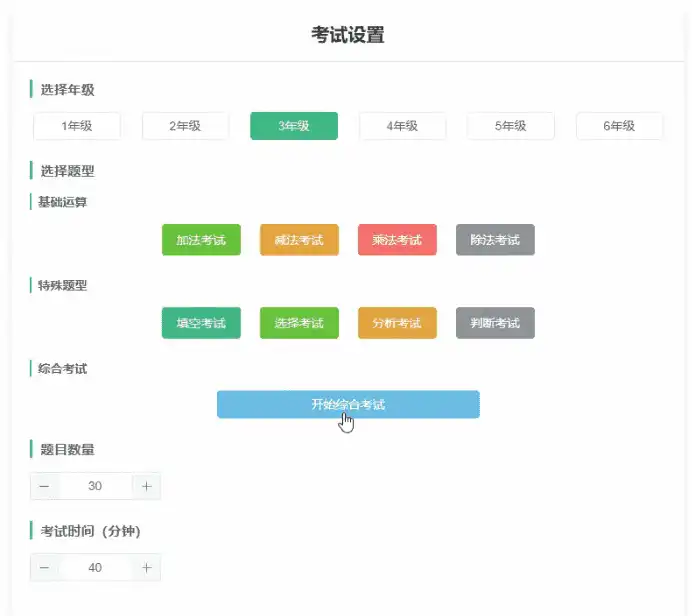Increase the 考试时间 exam minutes
The height and width of the screenshot is (616, 692).
point(147,567)
